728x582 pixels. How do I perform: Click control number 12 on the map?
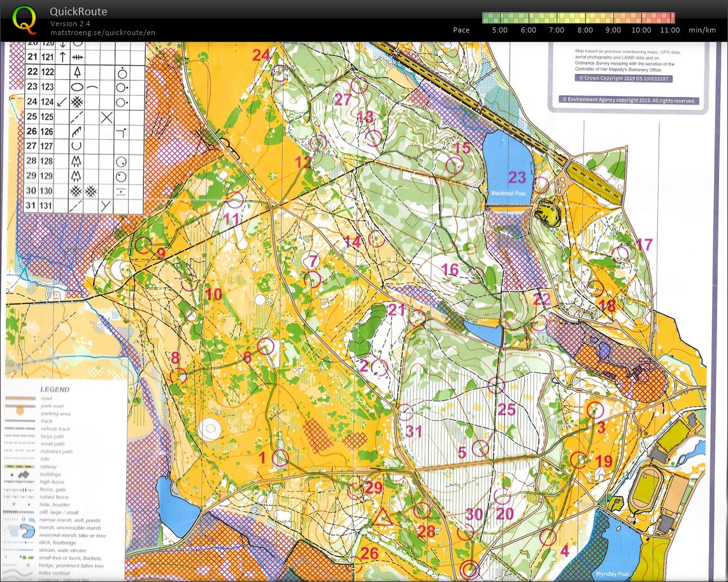pyautogui.click(x=303, y=162)
